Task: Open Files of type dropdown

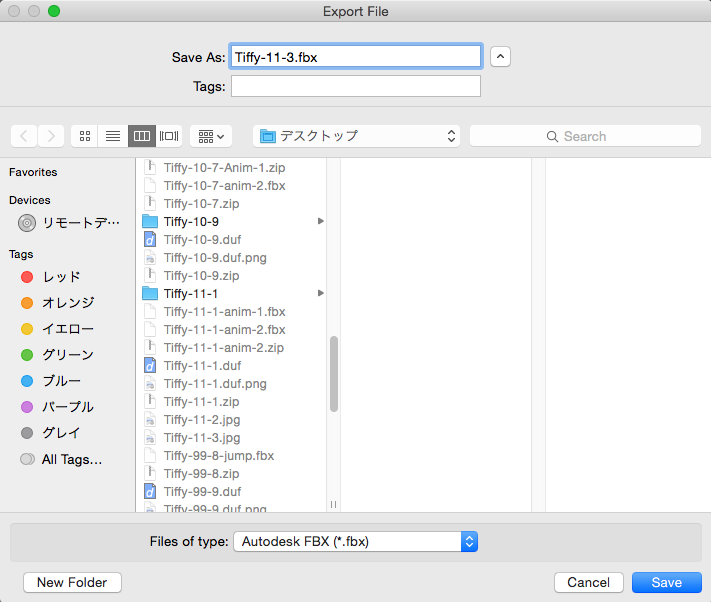Action: pyautogui.click(x=356, y=541)
